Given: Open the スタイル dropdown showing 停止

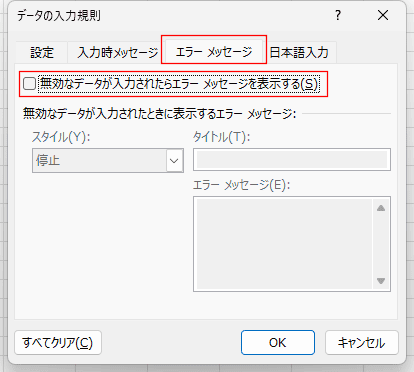Looking at the screenshot, I should coord(108,160).
